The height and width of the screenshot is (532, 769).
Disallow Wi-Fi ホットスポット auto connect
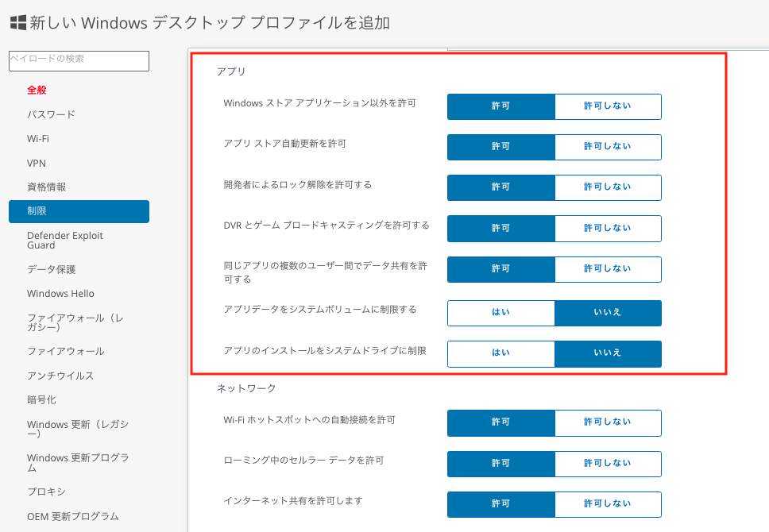(608, 422)
